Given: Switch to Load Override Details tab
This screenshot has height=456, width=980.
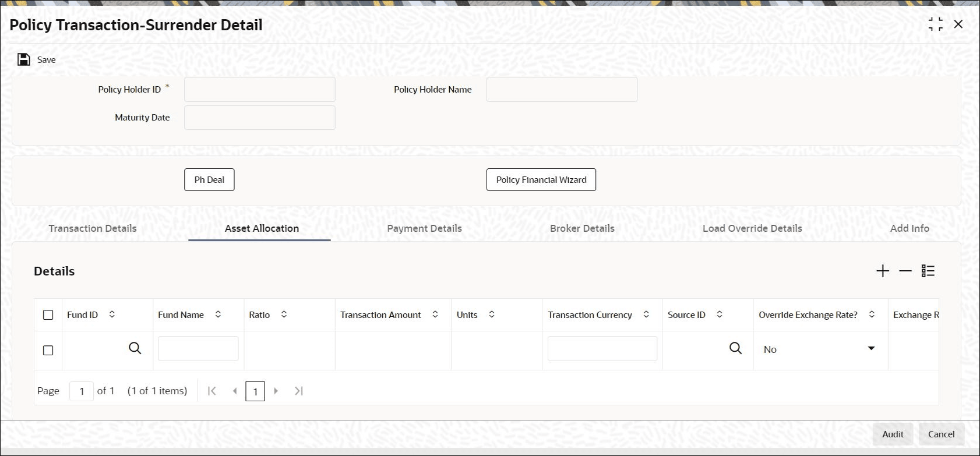Looking at the screenshot, I should point(752,228).
